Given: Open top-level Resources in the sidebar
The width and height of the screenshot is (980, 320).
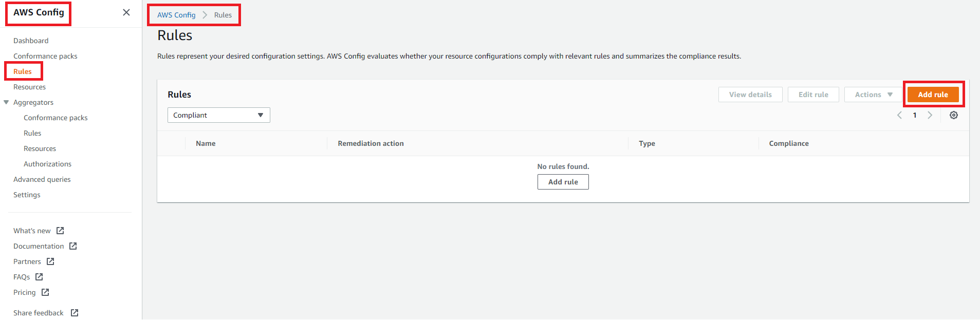Looking at the screenshot, I should (x=29, y=87).
